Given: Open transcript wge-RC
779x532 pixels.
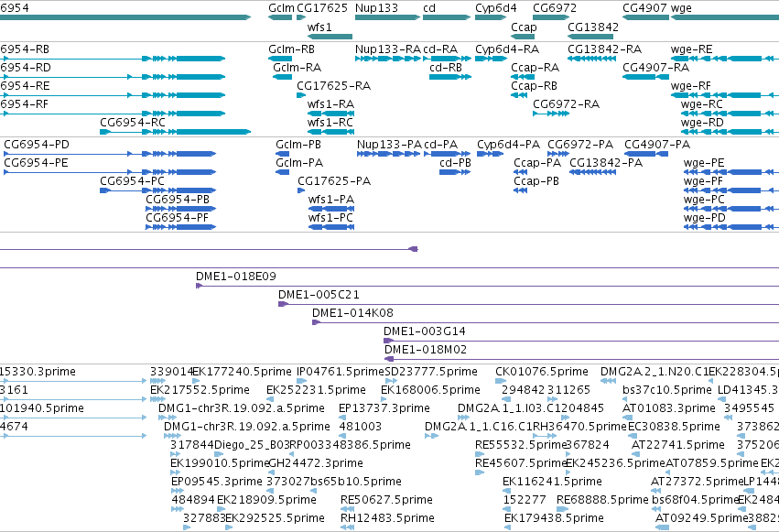Looking at the screenshot, I should [x=701, y=103].
